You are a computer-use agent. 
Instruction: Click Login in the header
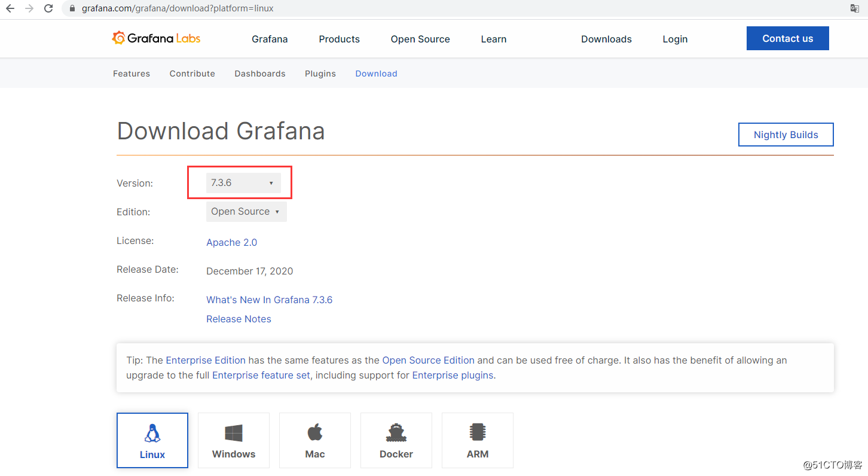675,39
